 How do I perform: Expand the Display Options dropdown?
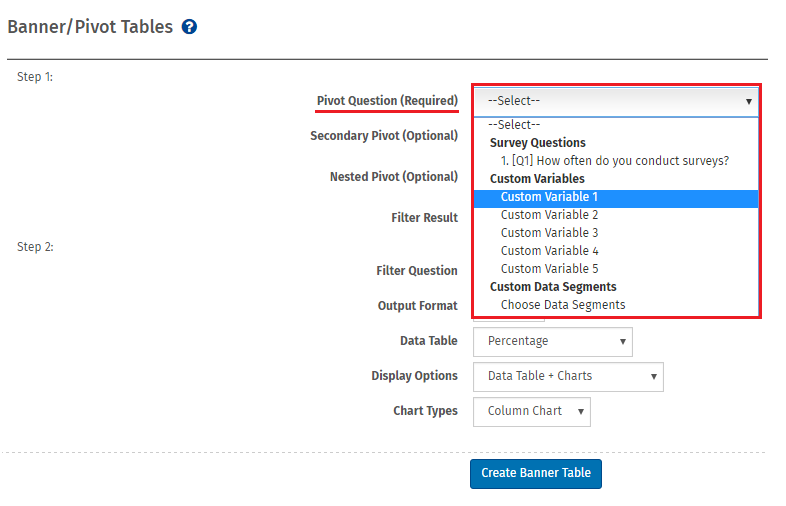[568, 377]
